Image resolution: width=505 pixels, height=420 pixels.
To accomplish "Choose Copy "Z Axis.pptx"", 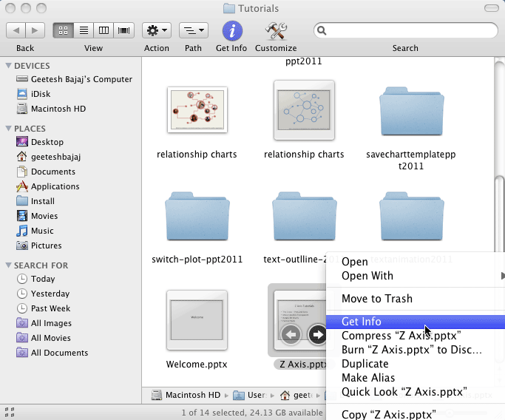I will [x=416, y=414].
